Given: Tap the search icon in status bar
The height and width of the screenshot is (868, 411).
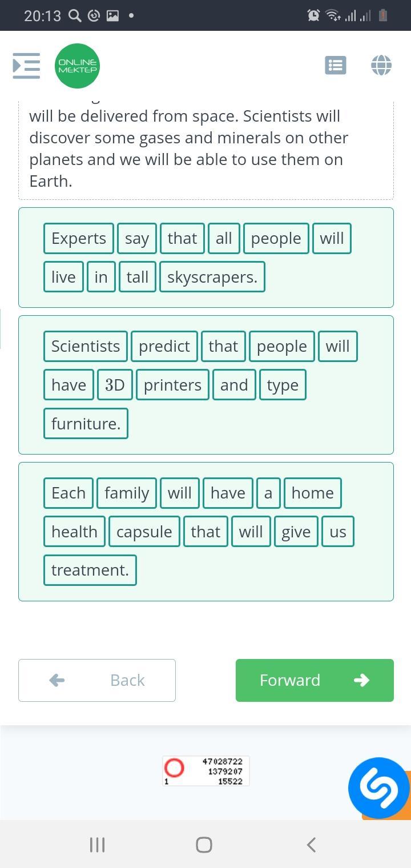Looking at the screenshot, I should point(75,15).
